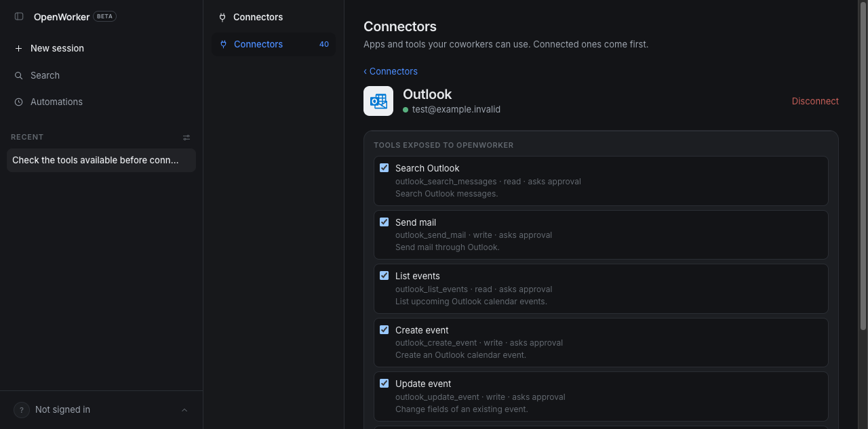868x429 pixels.
Task: Click the question mark avatar icon
Action: pyautogui.click(x=22, y=410)
